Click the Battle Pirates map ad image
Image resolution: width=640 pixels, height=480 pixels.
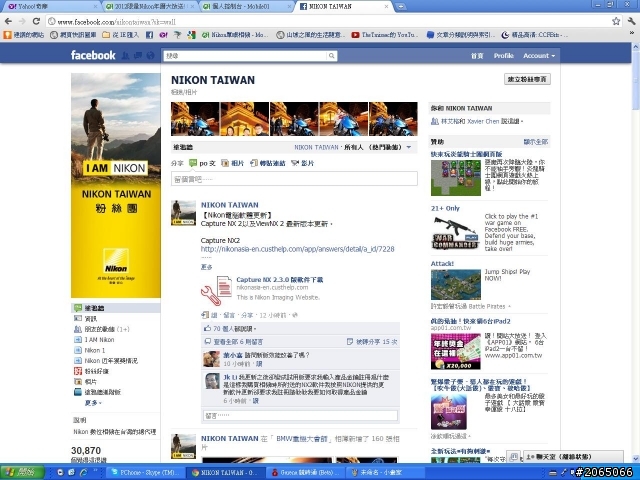(x=456, y=284)
